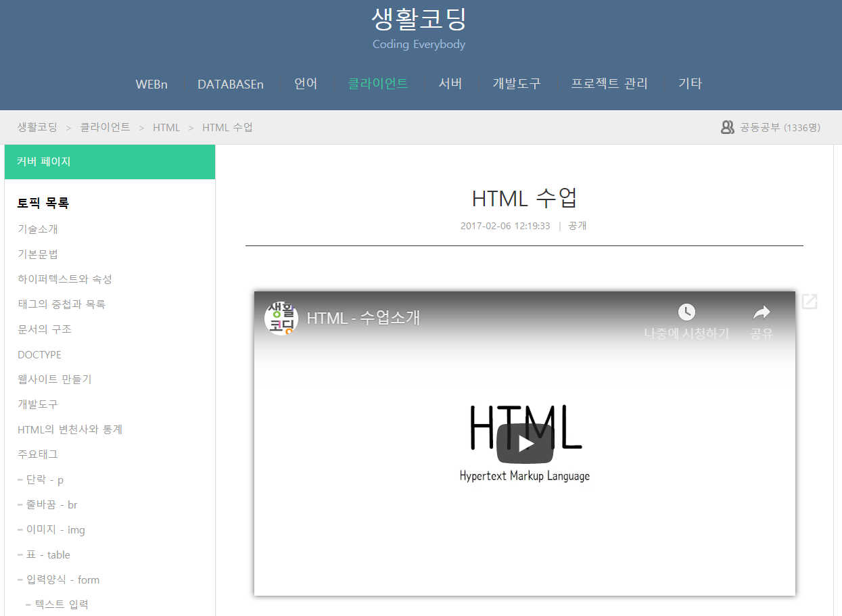Open 하이퍼텍스트와 속성 topic

pos(65,279)
